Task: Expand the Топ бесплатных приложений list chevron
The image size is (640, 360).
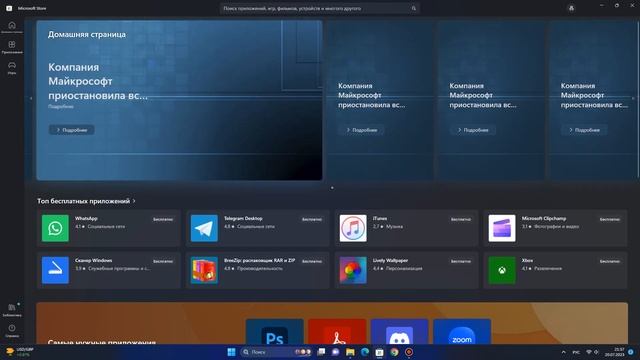Action: [134, 201]
